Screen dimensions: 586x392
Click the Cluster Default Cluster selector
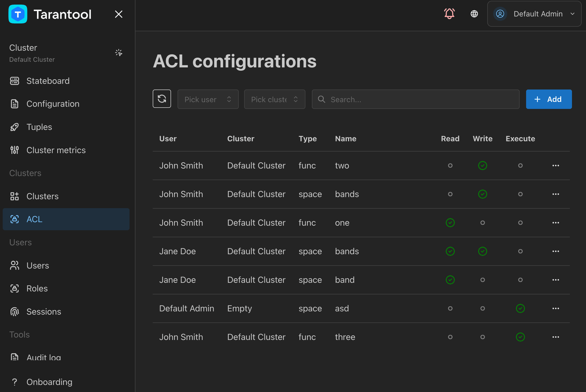(66, 53)
